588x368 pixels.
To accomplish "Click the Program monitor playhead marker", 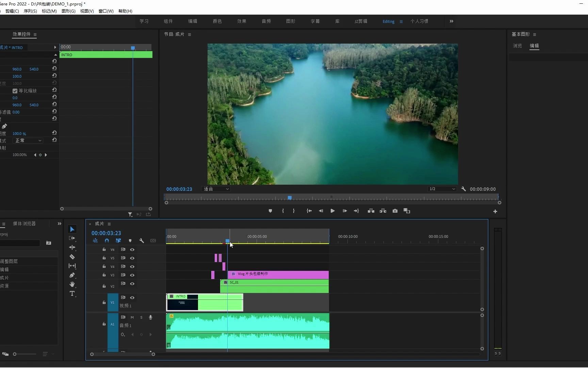I will 290,198.
